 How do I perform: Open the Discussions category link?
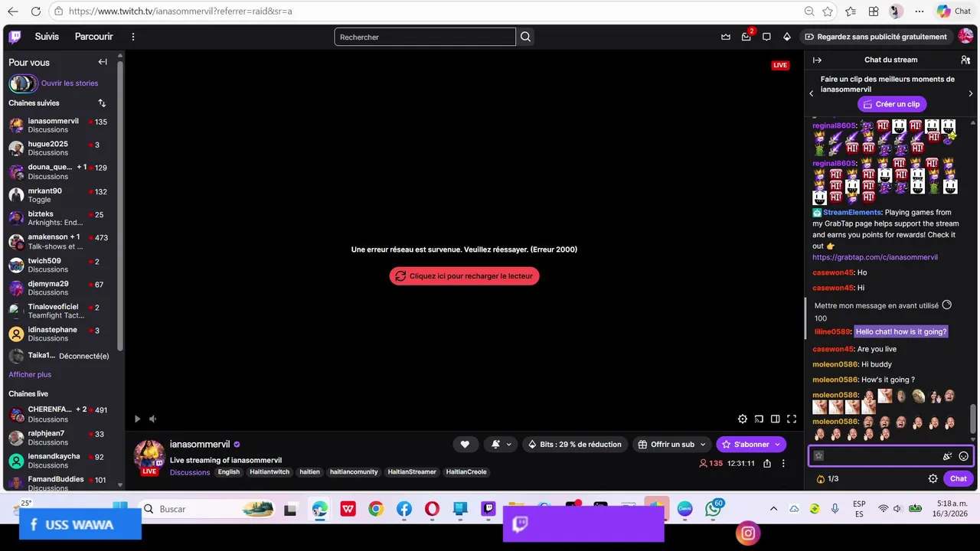pos(190,472)
